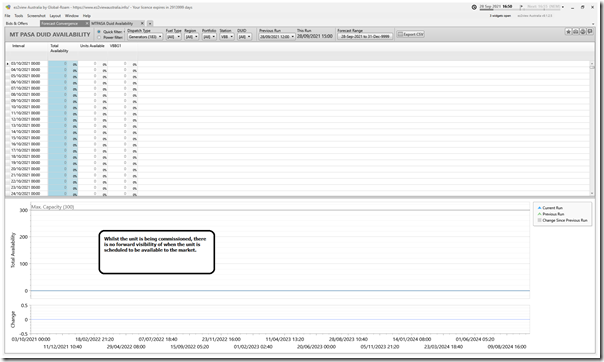
Task: Collapse the ribbon with the small arrow
Action: (593, 24)
